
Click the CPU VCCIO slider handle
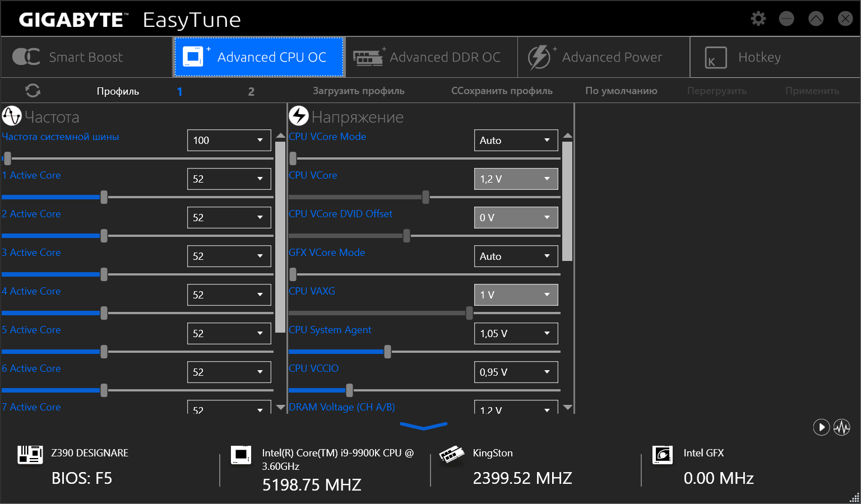(x=350, y=390)
